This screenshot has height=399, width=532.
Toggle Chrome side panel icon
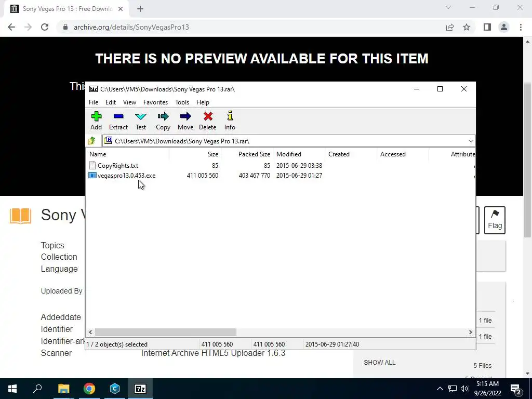click(487, 27)
